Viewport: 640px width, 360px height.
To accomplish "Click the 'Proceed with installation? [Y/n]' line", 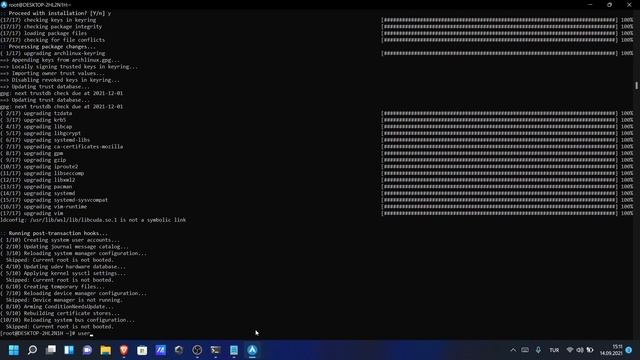I will click(56, 13).
